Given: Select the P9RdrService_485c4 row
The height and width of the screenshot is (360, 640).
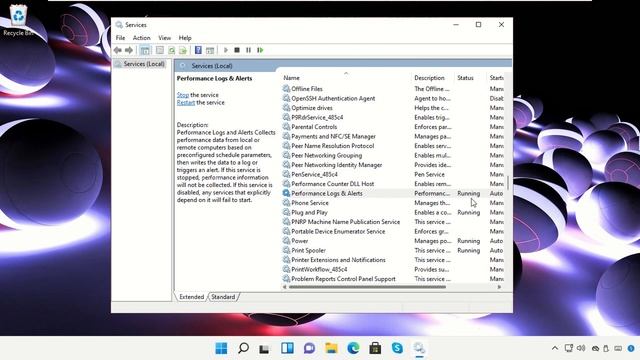Looking at the screenshot, I should coord(392,117).
